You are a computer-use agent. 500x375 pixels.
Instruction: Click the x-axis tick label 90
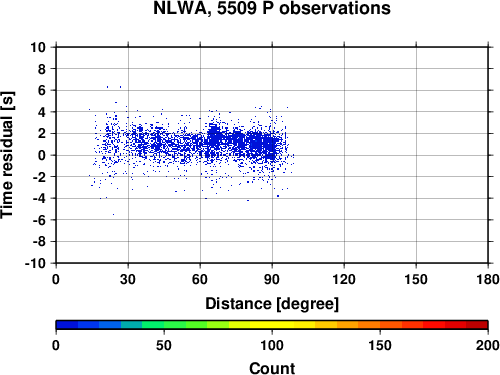tap(272, 279)
